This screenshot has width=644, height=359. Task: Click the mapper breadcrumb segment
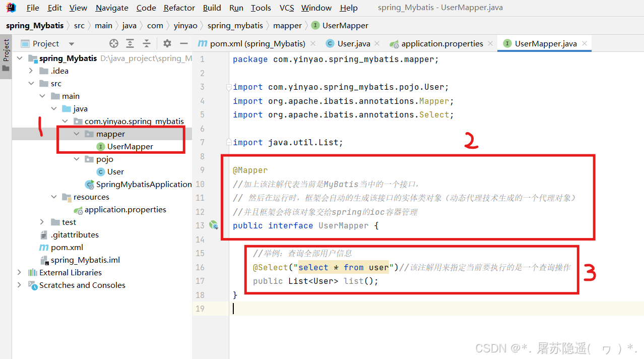(287, 25)
